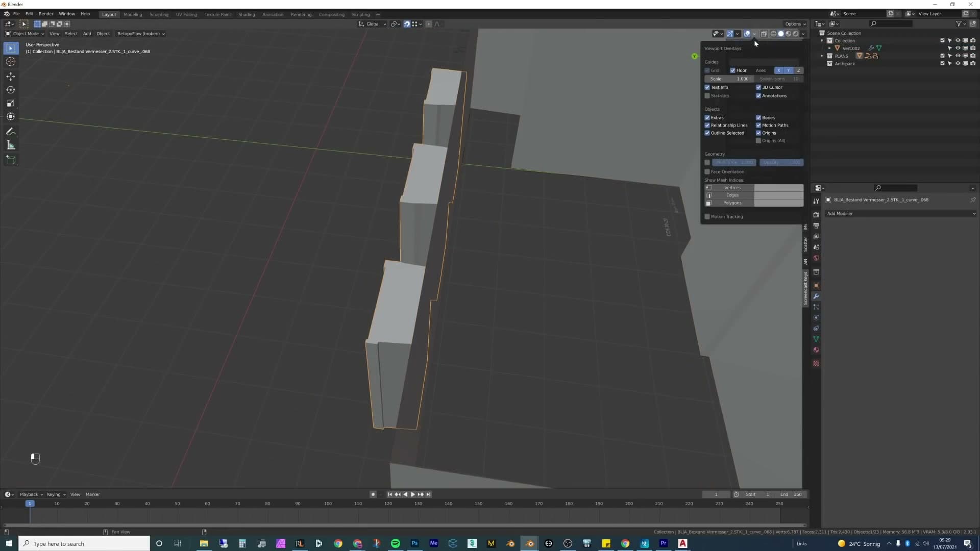980x551 pixels.
Task: Switch to rendered viewport shading
Action: [795, 34]
